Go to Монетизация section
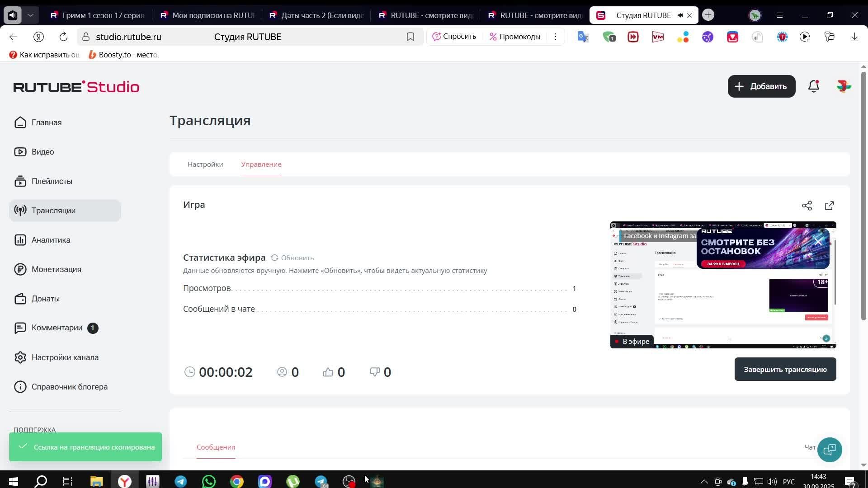The height and width of the screenshot is (488, 868). 56,269
